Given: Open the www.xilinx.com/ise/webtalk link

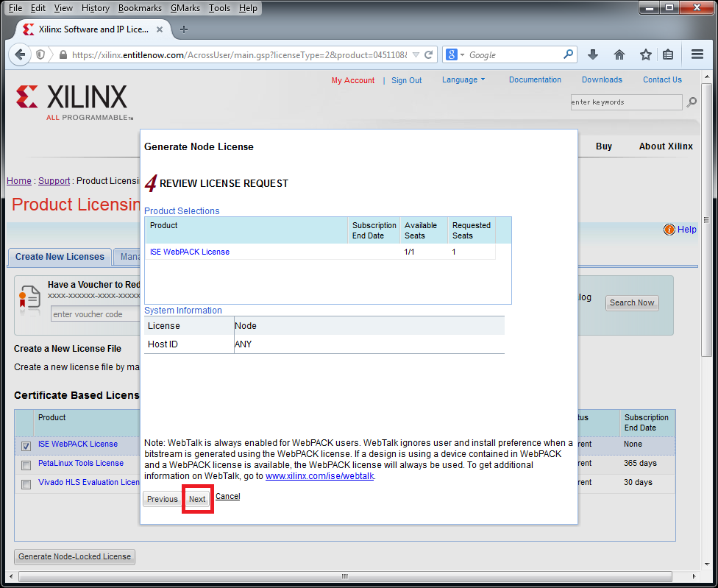Looking at the screenshot, I should click(319, 476).
